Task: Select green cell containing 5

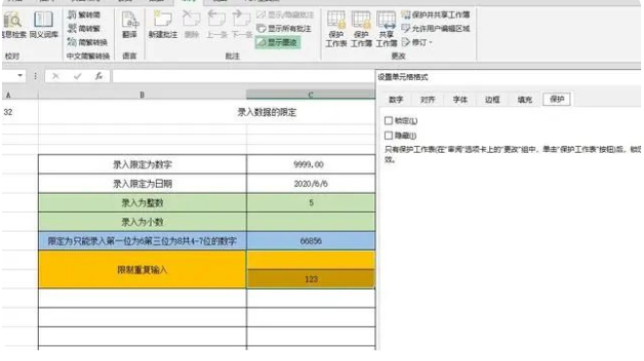Action: pos(311,202)
